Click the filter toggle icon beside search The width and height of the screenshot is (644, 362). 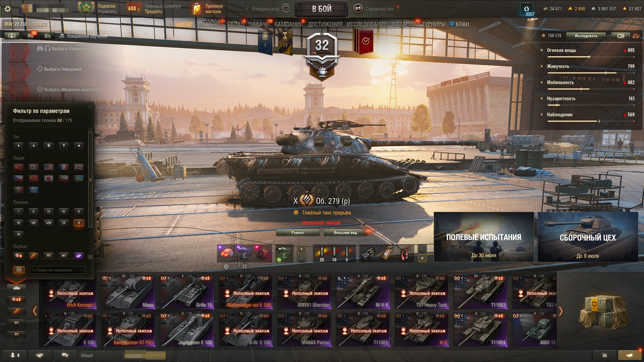click(x=19, y=270)
